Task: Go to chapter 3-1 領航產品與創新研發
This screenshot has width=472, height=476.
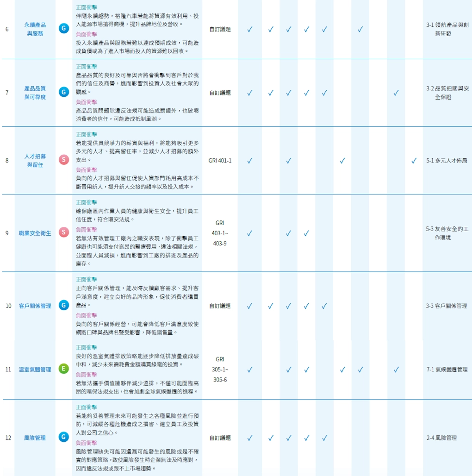Action: [x=447, y=29]
